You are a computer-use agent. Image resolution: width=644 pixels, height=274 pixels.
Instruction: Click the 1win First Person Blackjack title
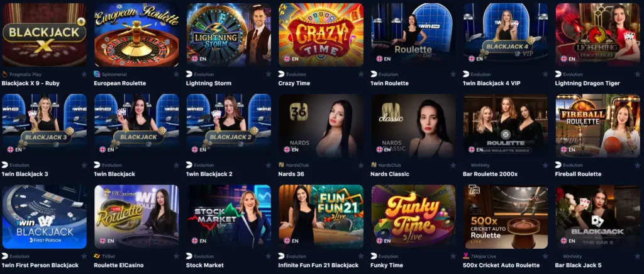tap(40, 265)
